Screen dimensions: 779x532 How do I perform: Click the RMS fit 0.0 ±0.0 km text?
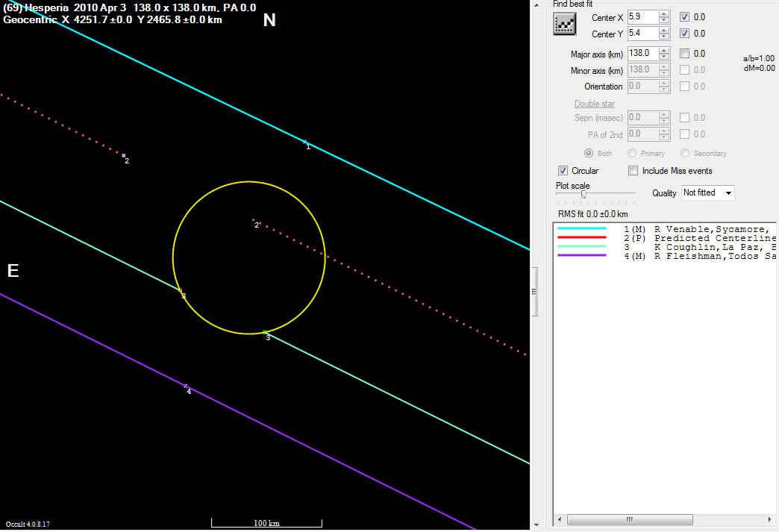tap(593, 214)
